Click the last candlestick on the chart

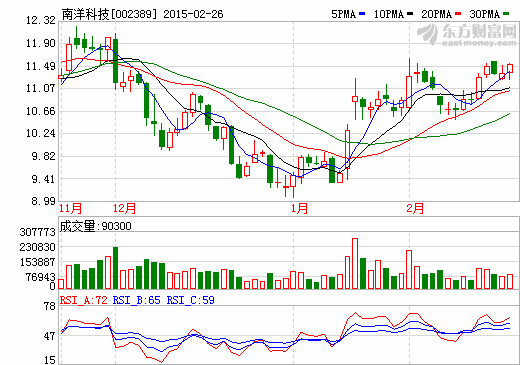(510, 71)
